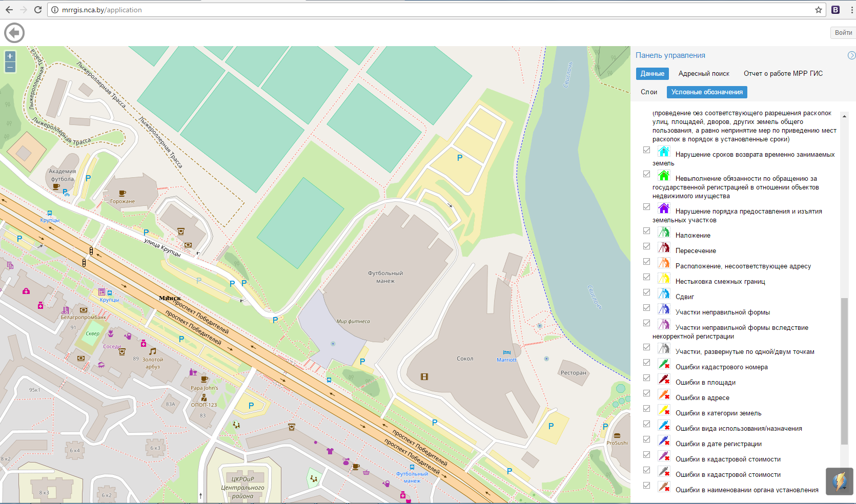Toggle the Пересечение checkbox
Viewport: 856px width, 504px height.
click(x=647, y=246)
